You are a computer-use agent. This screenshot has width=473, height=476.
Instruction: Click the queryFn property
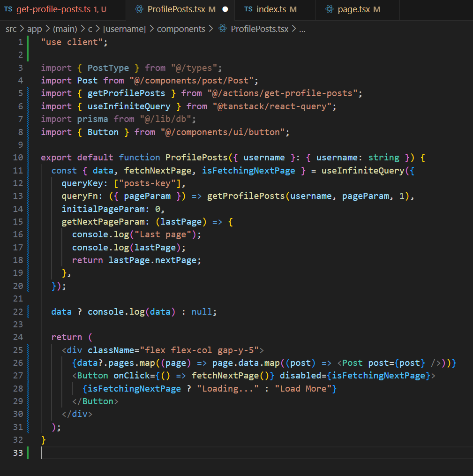[x=80, y=196]
